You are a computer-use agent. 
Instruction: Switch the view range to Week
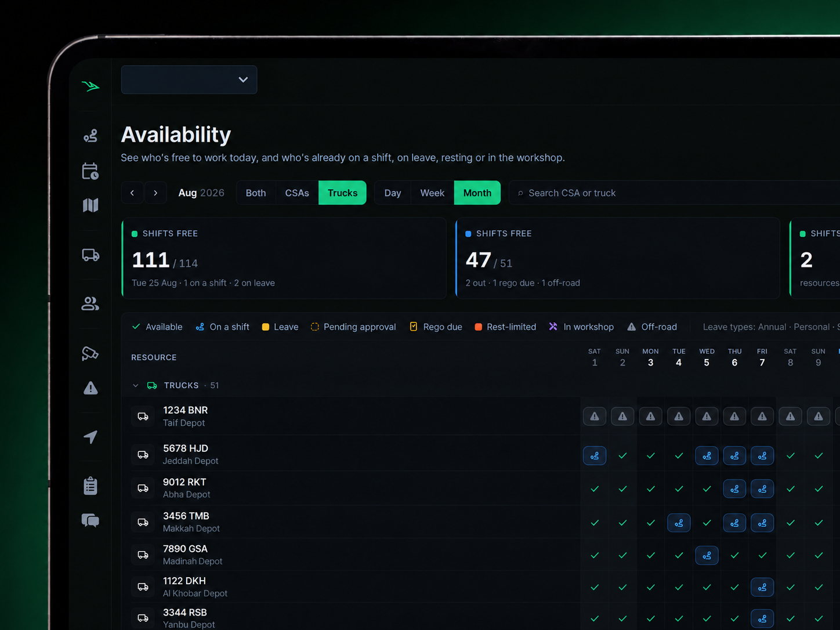[432, 193]
